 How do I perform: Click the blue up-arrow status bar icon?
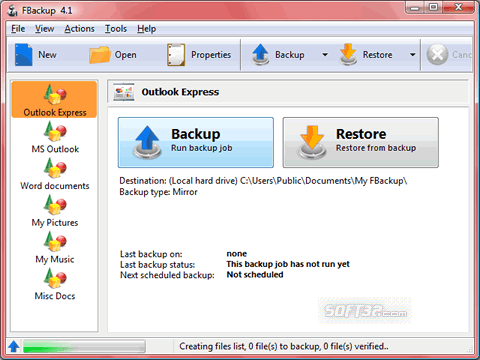coord(14,346)
